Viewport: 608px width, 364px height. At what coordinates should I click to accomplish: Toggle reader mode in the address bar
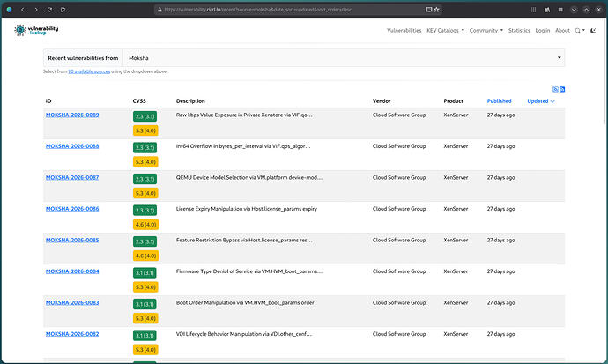coord(429,10)
